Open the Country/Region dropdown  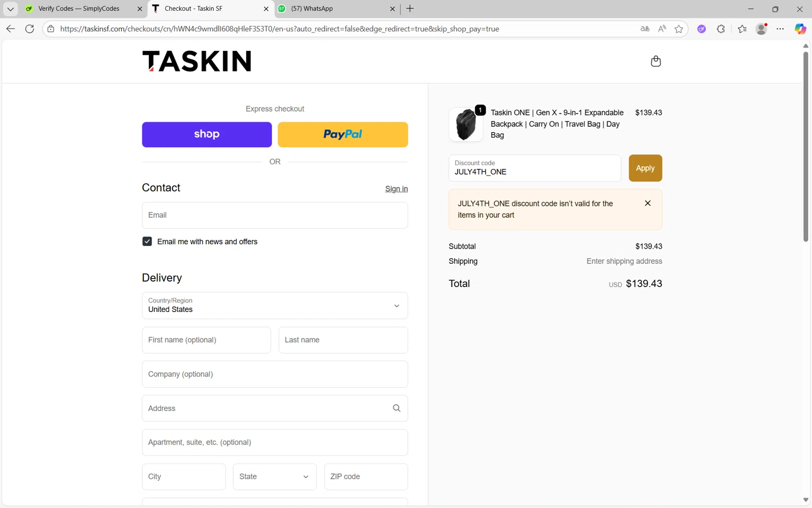pyautogui.click(x=275, y=305)
